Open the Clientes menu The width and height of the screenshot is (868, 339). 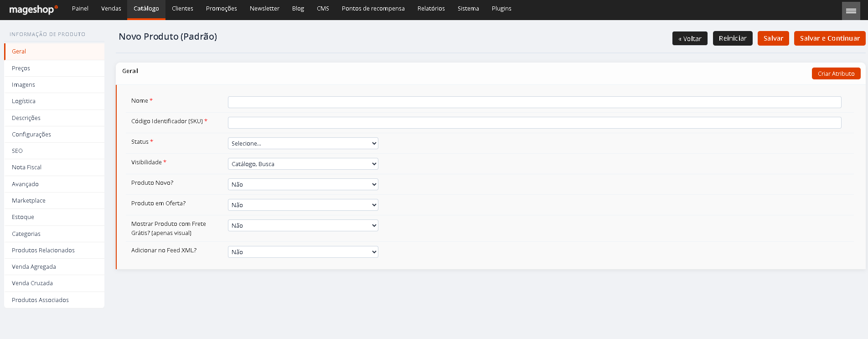[182, 9]
